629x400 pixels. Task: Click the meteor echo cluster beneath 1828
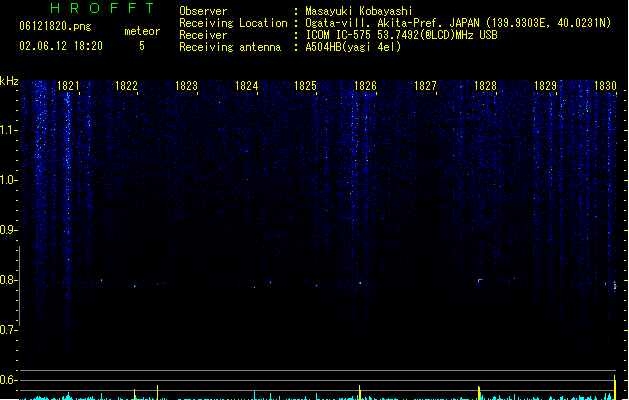point(480,280)
